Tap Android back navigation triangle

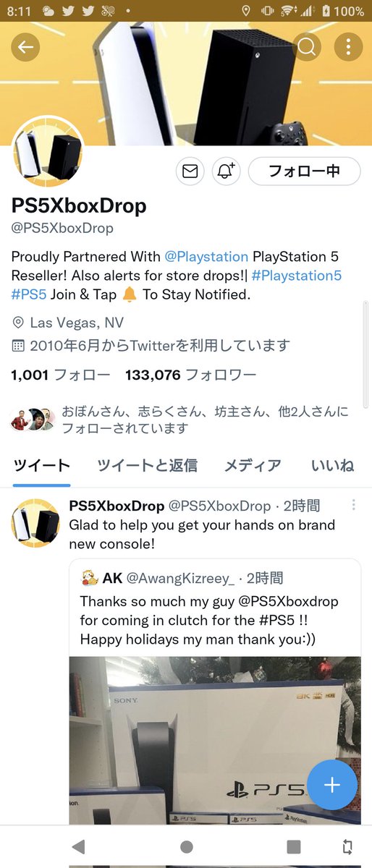coord(79,846)
